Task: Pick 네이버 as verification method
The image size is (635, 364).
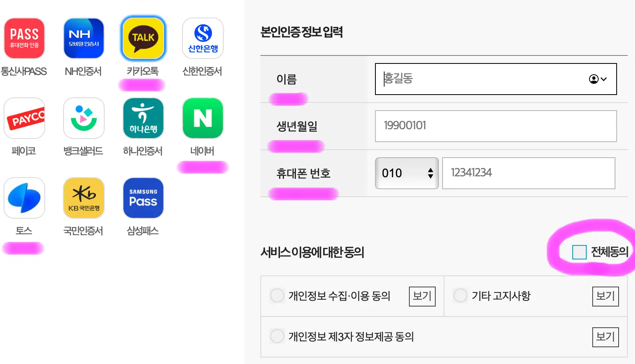Action: click(202, 118)
